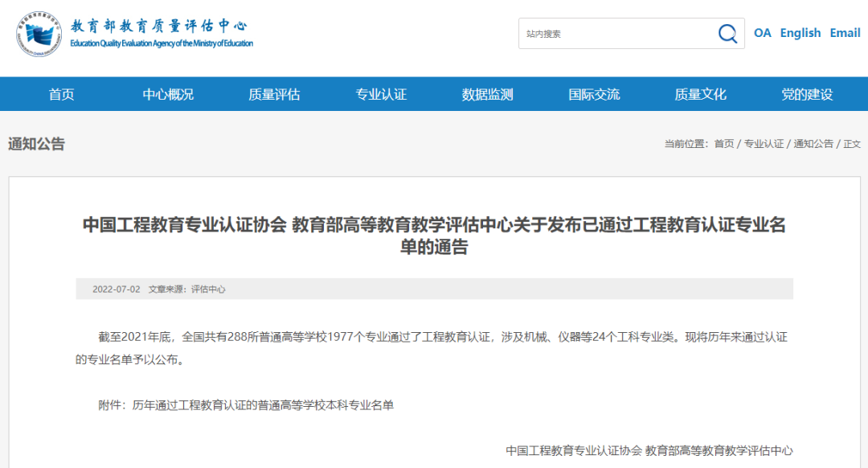The height and width of the screenshot is (468, 868).
Task: Open the OA link
Action: point(762,33)
